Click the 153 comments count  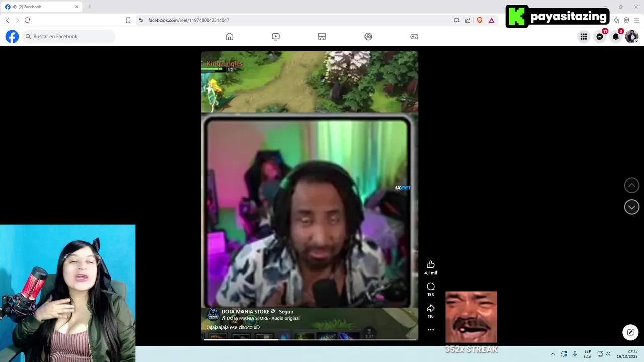tap(431, 295)
